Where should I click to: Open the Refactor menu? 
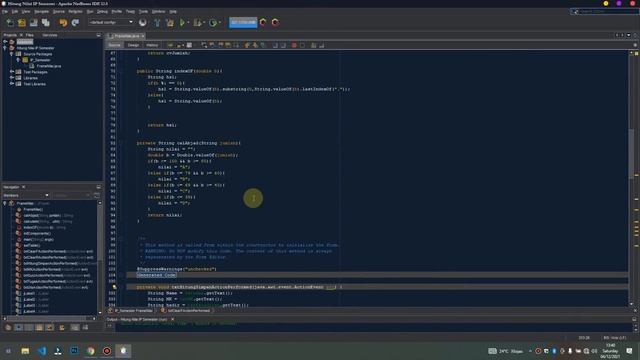click(76, 11)
